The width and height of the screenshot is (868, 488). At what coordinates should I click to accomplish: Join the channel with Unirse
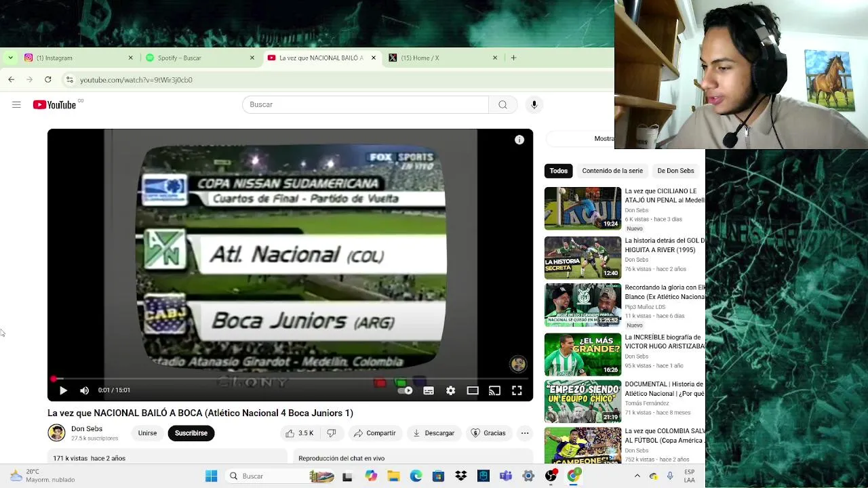(147, 433)
